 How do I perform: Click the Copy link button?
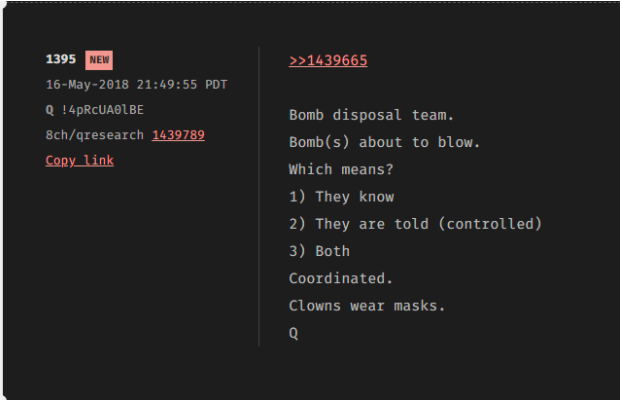pyautogui.click(x=80, y=160)
